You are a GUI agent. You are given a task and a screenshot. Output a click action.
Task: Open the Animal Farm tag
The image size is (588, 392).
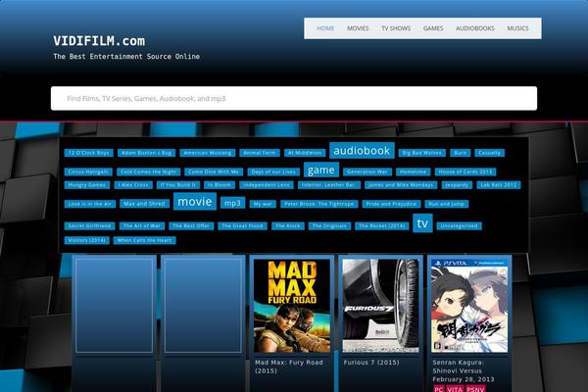260,153
